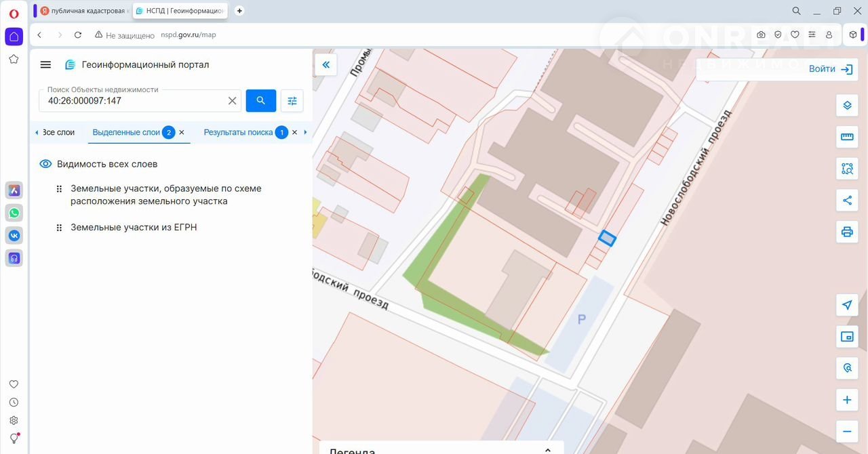The width and height of the screenshot is (868, 454).
Task: Open the map layers icon
Action: point(846,106)
